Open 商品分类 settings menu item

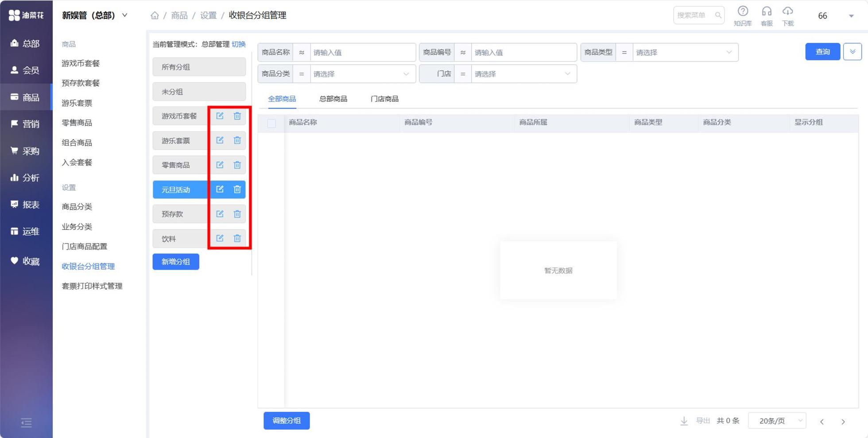click(x=77, y=207)
